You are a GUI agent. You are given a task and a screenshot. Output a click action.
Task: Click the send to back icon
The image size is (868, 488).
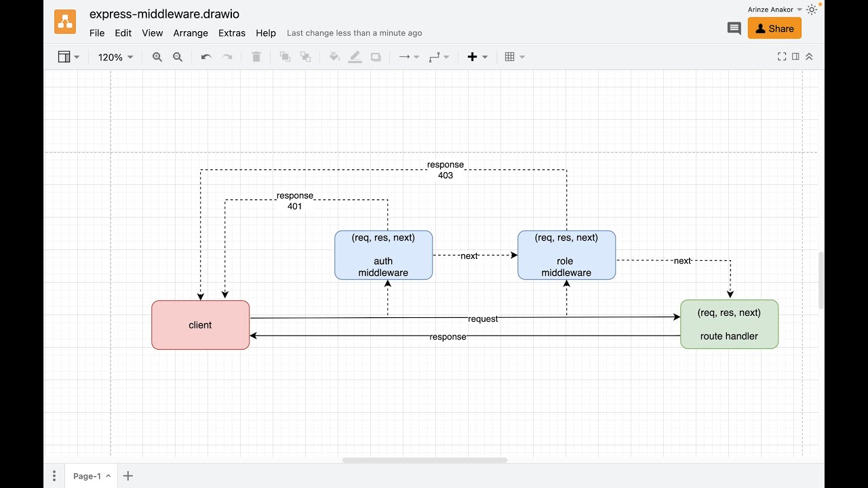pos(305,57)
